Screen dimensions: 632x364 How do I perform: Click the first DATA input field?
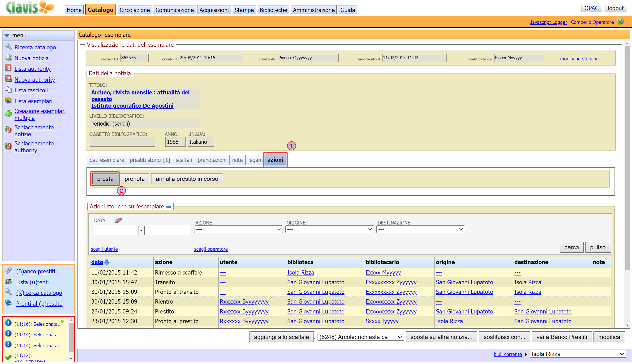115,230
